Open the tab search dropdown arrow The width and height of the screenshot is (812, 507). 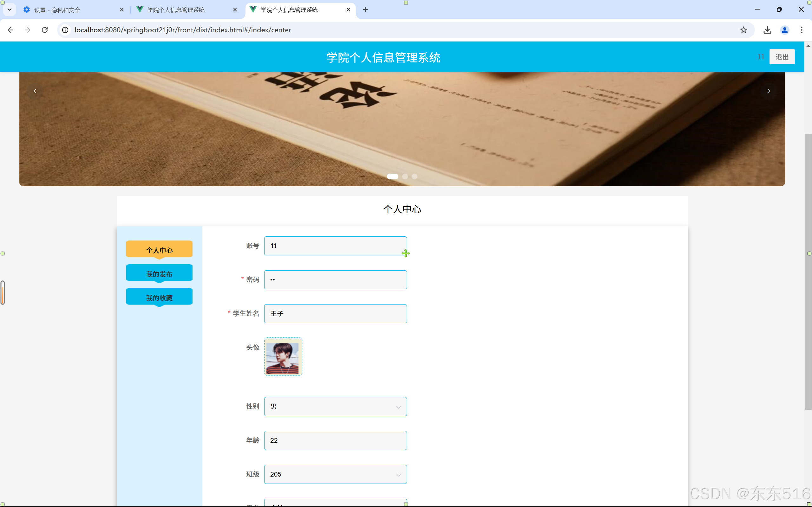10,10
